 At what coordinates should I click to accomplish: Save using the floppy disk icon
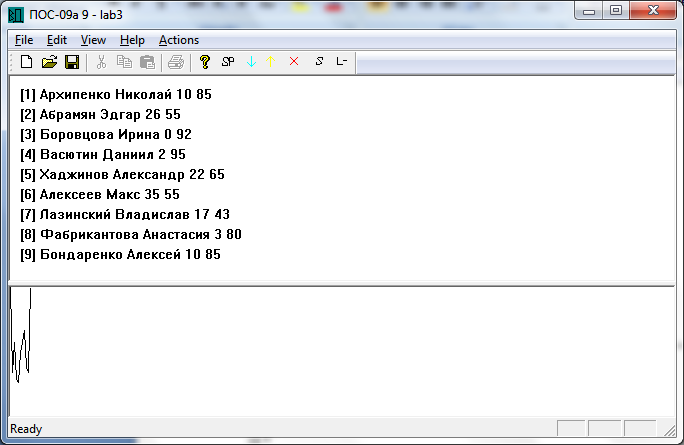(72, 62)
